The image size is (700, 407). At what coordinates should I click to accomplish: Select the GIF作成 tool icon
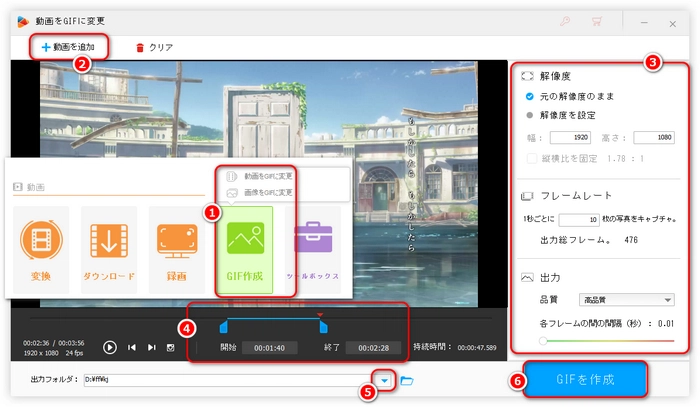click(245, 241)
